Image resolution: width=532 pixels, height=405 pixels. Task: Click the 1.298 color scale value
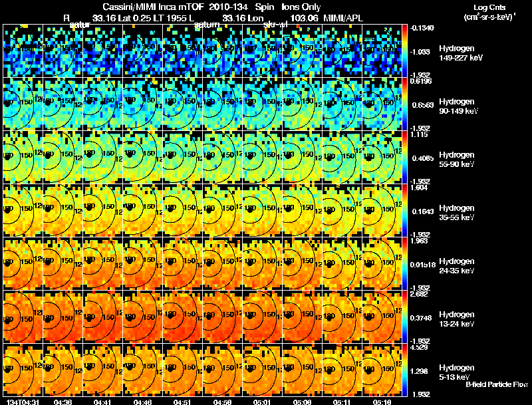pos(420,371)
